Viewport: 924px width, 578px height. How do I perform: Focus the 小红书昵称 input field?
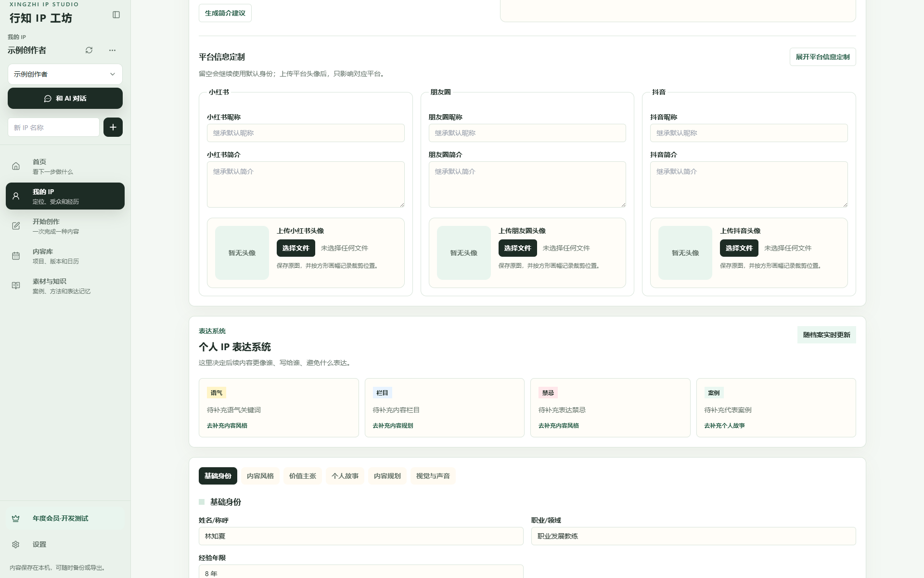306,133
